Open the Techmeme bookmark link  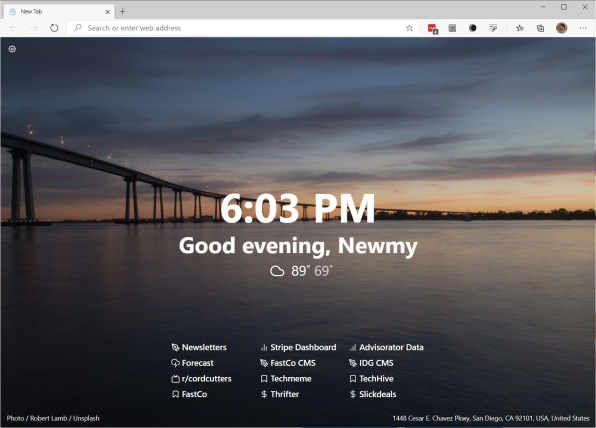pos(286,379)
